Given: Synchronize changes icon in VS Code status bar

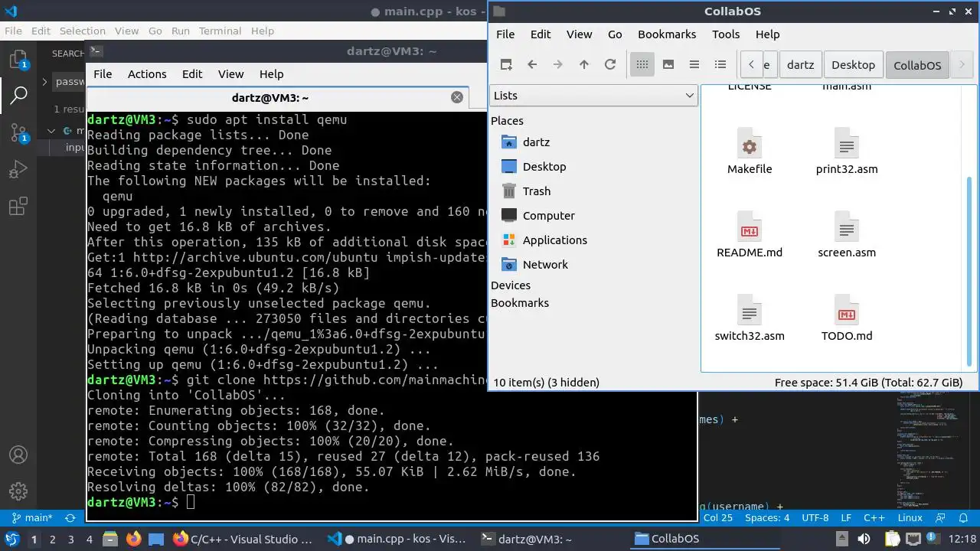Looking at the screenshot, I should [x=71, y=518].
